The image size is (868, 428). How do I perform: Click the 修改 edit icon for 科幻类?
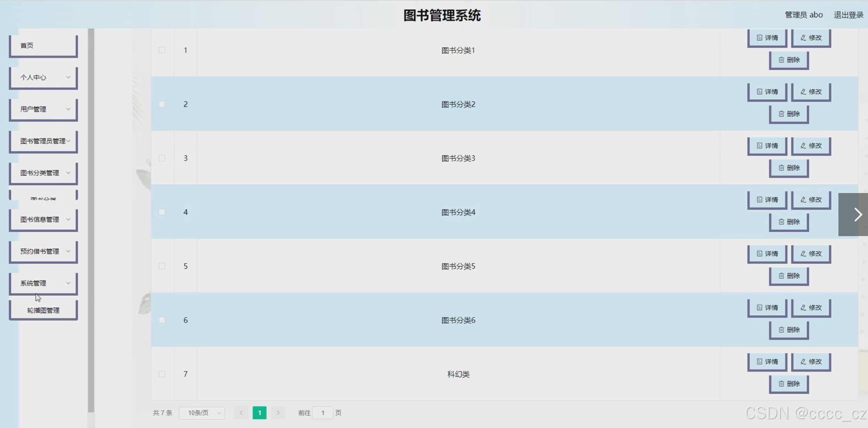coord(803,361)
